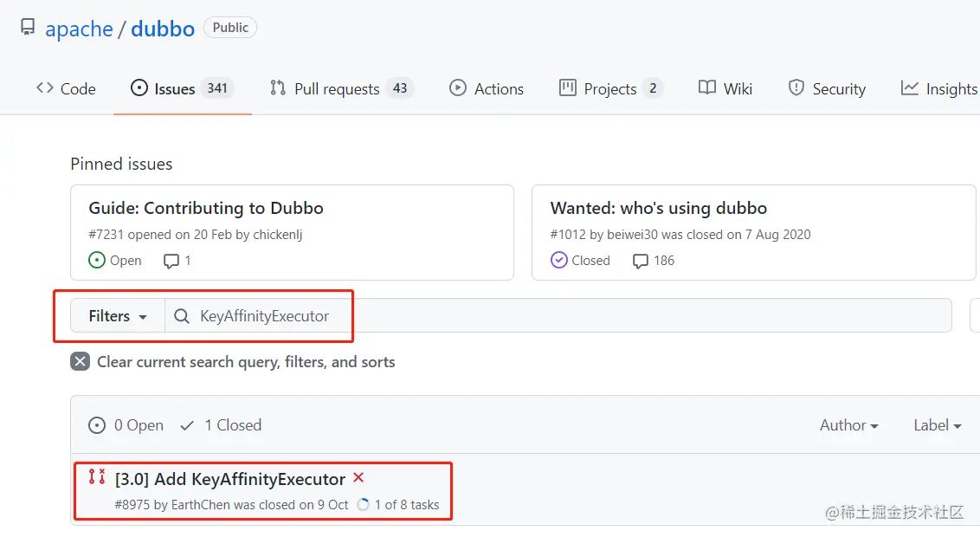Open the dubbo repository link
The width and height of the screenshot is (980, 537).
click(163, 29)
